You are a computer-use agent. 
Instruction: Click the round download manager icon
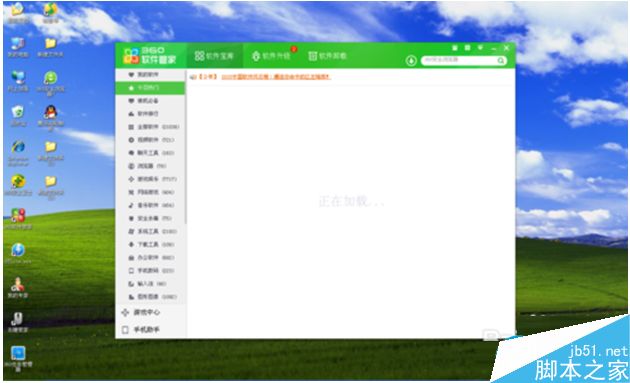click(411, 61)
